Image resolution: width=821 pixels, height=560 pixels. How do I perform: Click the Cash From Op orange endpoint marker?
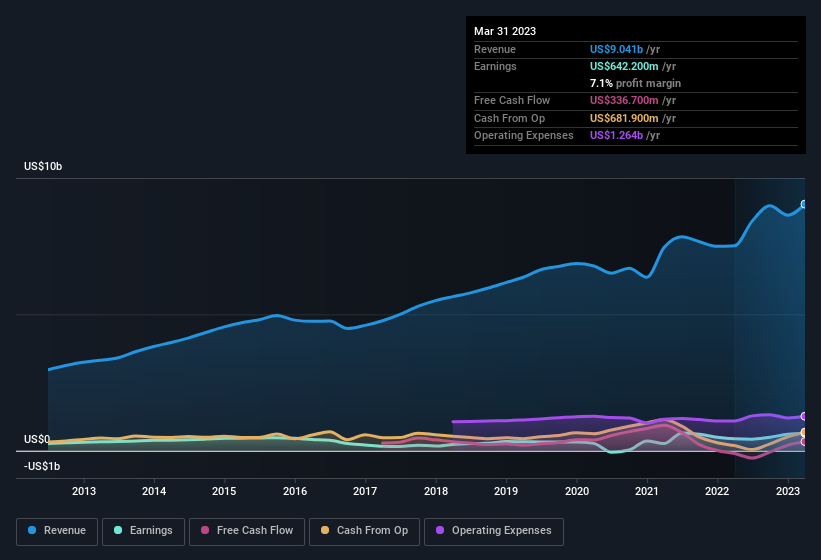(x=804, y=432)
